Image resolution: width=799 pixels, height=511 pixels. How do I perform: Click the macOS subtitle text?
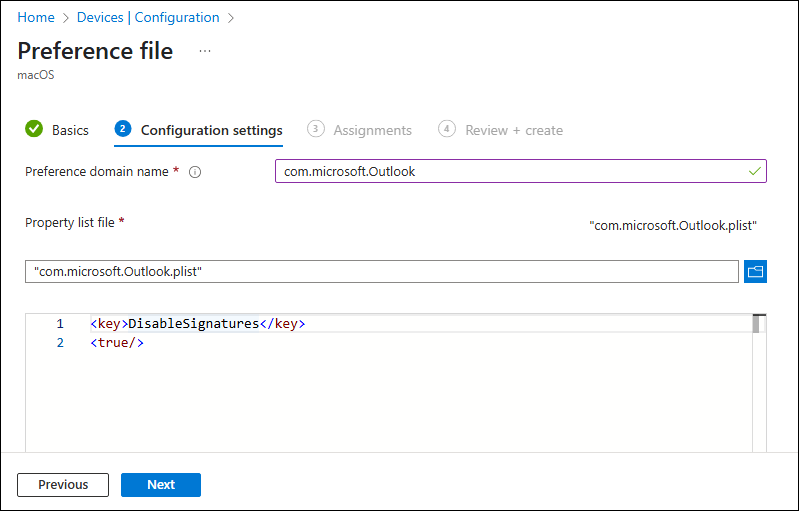pos(36,75)
